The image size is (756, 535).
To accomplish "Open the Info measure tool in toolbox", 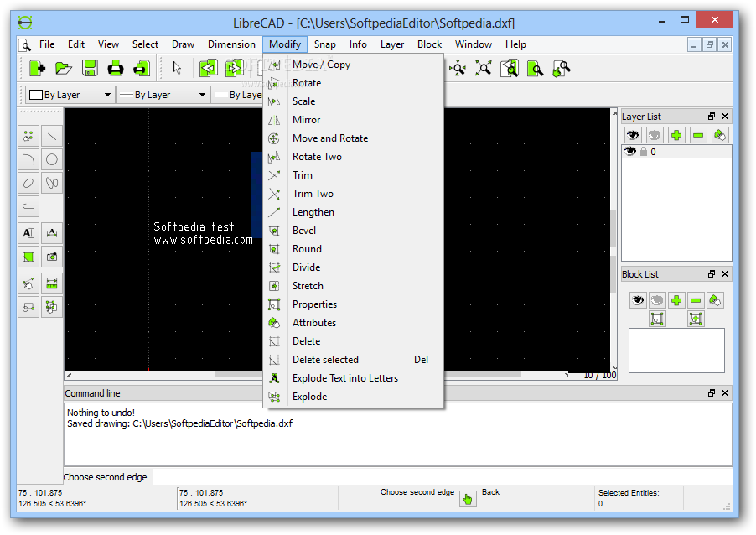I will [x=52, y=283].
